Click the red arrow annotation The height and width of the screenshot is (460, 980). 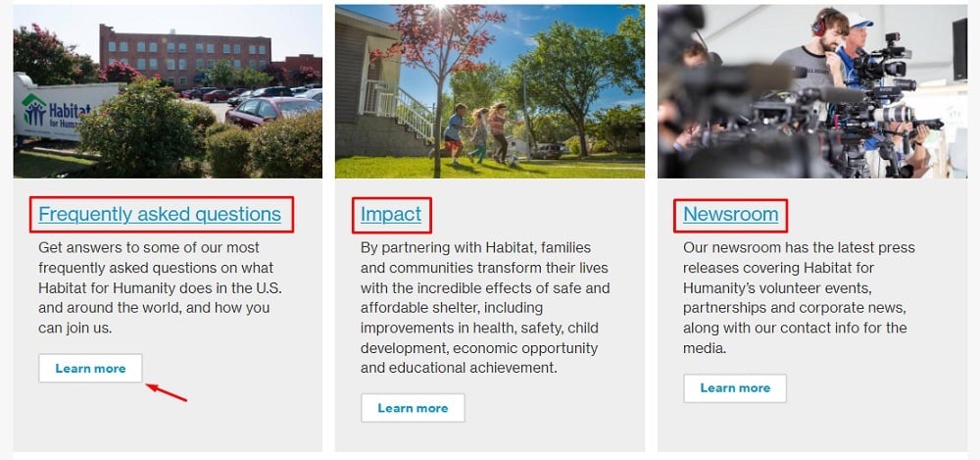pos(167,393)
